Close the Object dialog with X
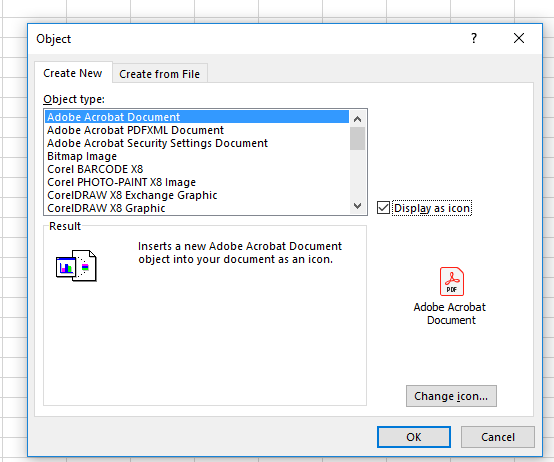 (519, 38)
